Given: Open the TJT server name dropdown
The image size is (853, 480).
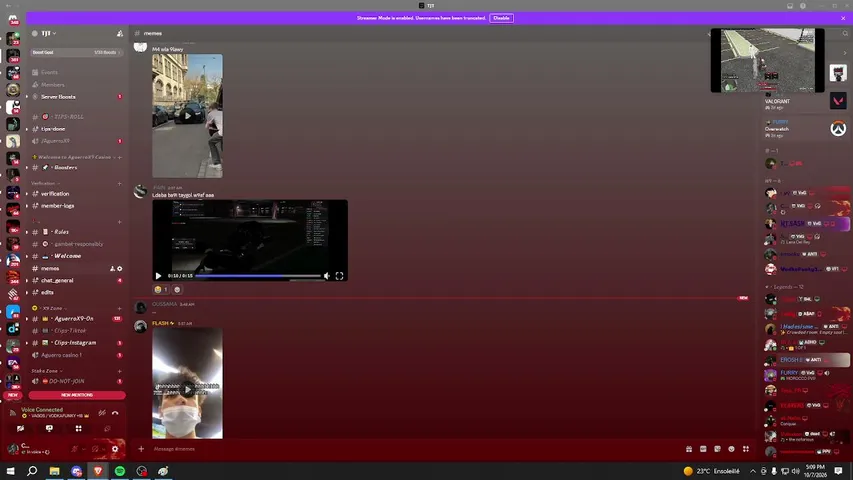Looking at the screenshot, I should pos(49,33).
